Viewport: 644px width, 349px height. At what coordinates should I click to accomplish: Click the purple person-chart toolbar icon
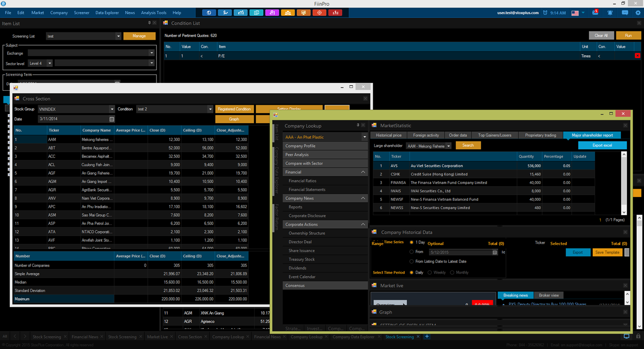[272, 13]
